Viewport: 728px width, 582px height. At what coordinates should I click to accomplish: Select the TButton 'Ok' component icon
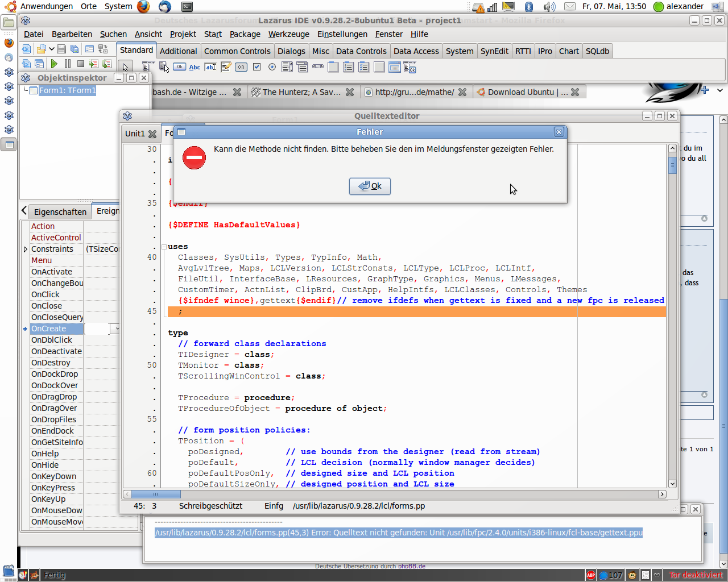tap(179, 67)
